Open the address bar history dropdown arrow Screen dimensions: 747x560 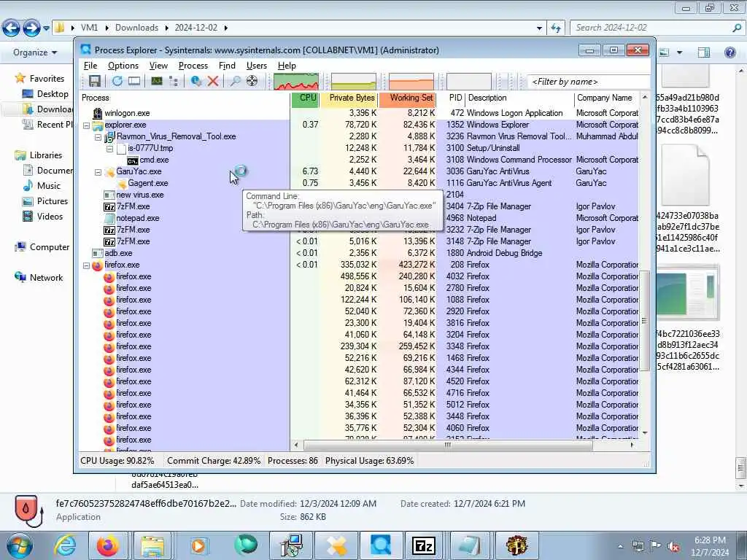point(539,28)
